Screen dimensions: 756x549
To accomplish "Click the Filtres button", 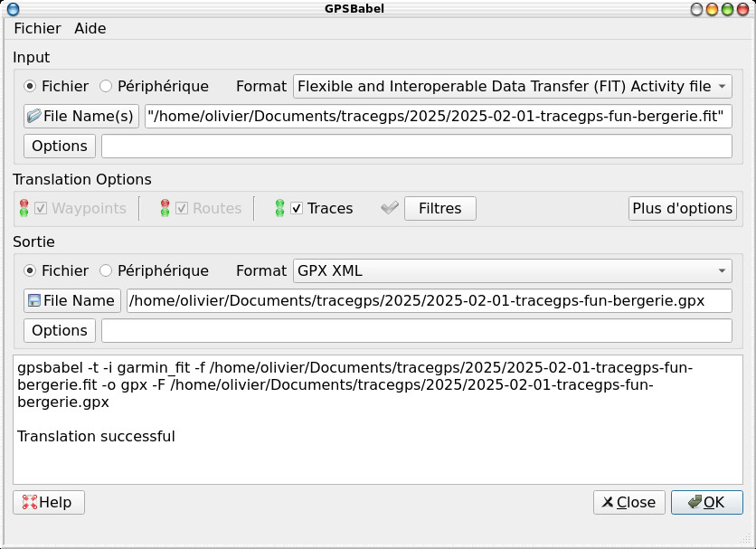I will [439, 208].
